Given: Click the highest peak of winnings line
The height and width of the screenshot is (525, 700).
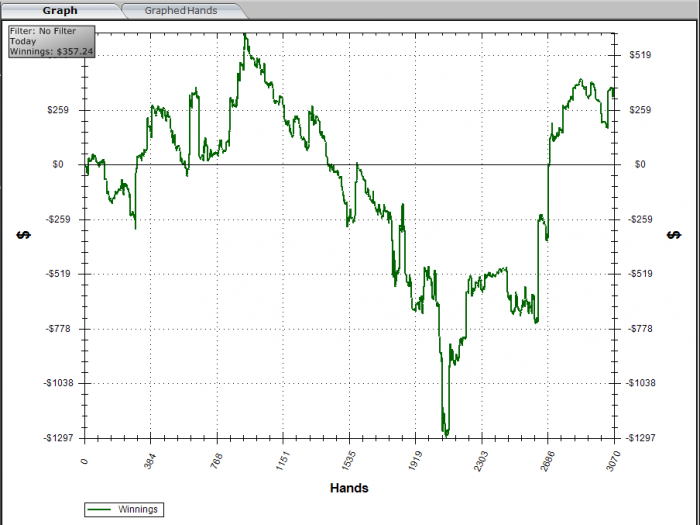Looking at the screenshot, I should [245, 34].
